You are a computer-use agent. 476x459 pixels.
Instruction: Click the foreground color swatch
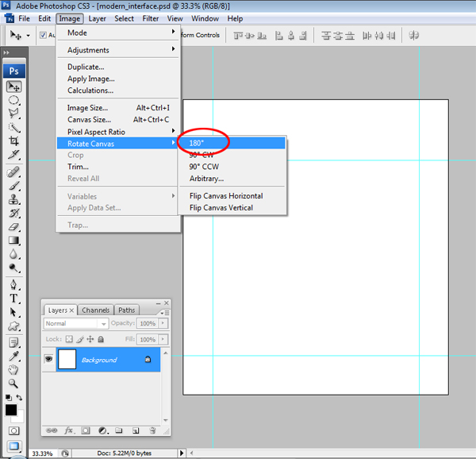pyautogui.click(x=10, y=410)
